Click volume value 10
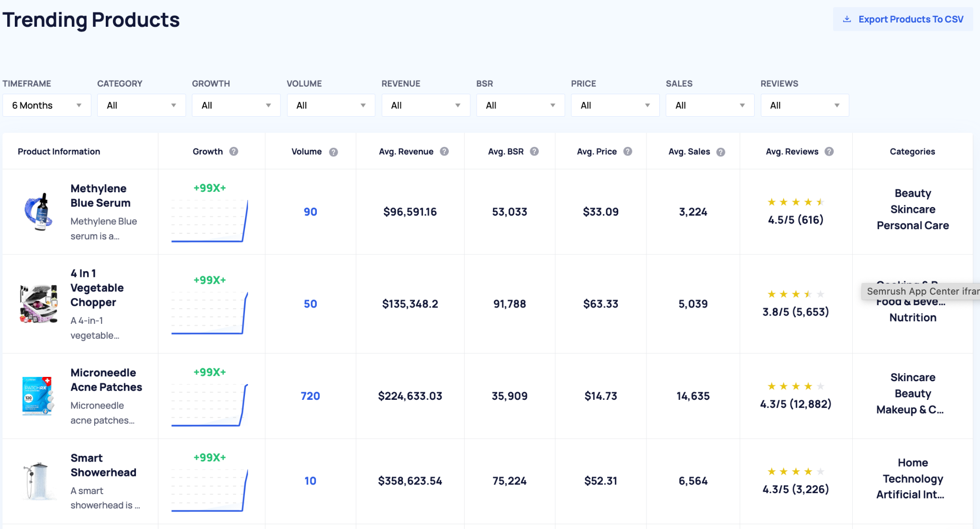The image size is (980, 529). [311, 481]
